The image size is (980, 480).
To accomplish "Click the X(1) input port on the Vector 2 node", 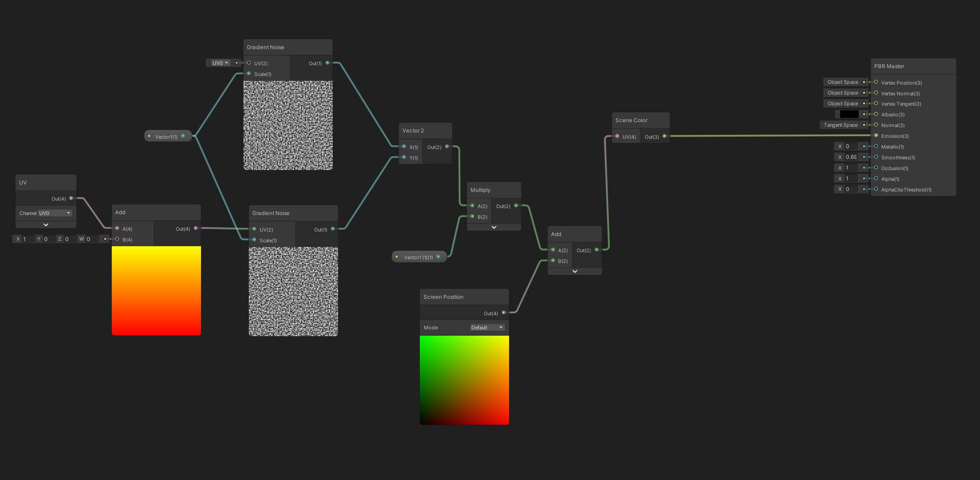I will (404, 147).
